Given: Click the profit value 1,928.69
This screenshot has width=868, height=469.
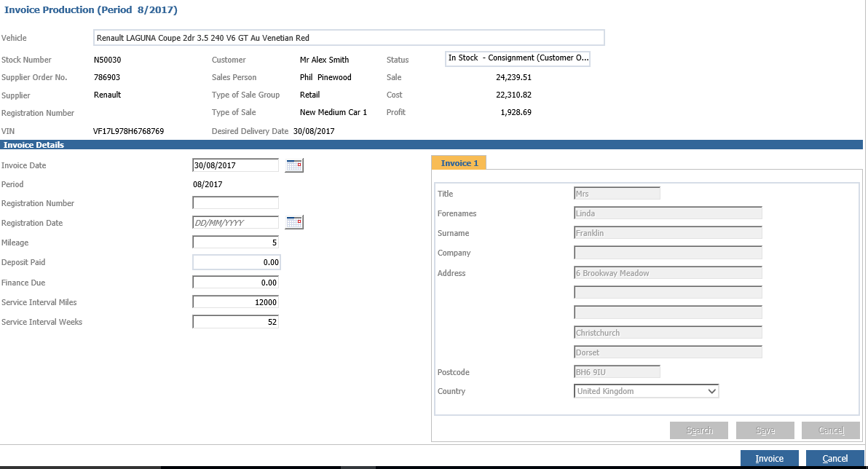Looking at the screenshot, I should [x=516, y=112].
